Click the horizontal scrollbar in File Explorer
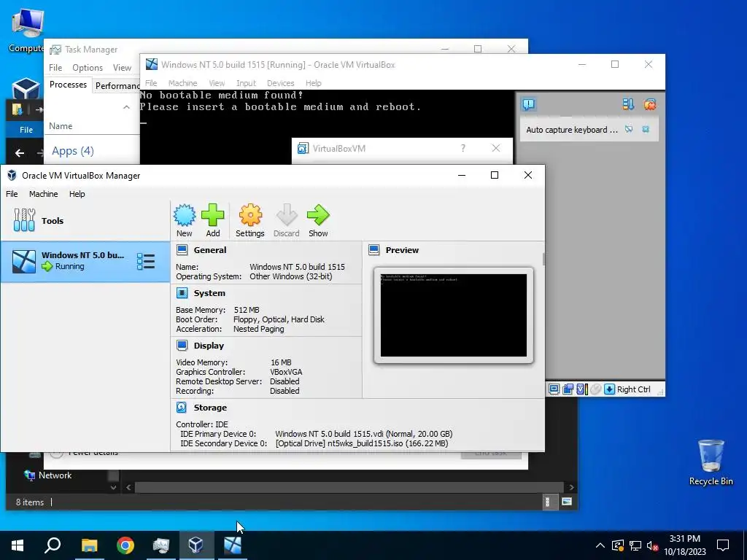The height and width of the screenshot is (560, 747). tap(349, 487)
